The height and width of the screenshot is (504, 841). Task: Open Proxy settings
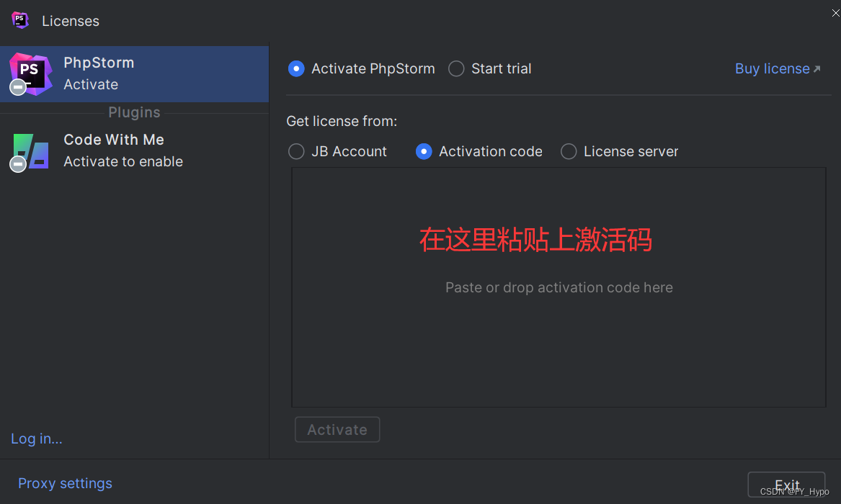[x=65, y=483]
